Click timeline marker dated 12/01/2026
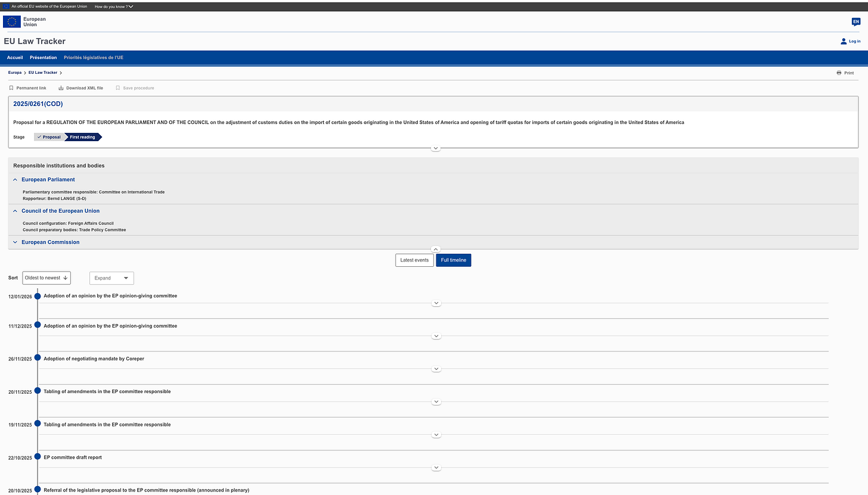The height and width of the screenshot is (495, 868). [x=38, y=296]
